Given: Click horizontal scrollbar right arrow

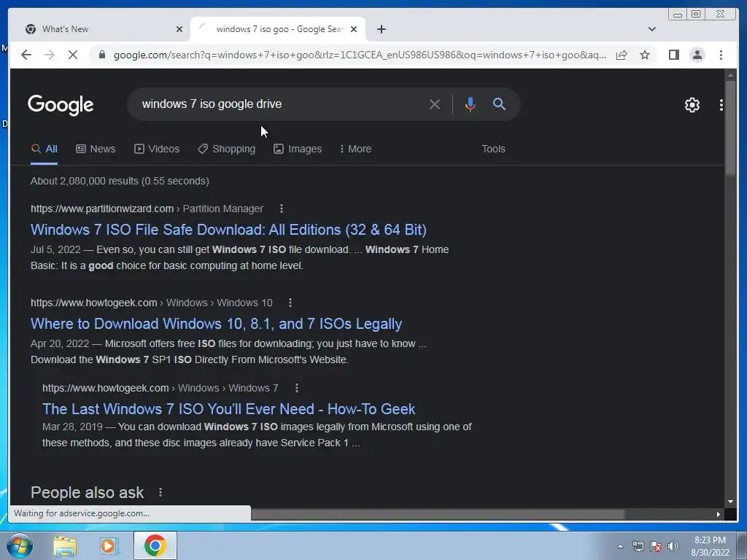Looking at the screenshot, I should 719,514.
